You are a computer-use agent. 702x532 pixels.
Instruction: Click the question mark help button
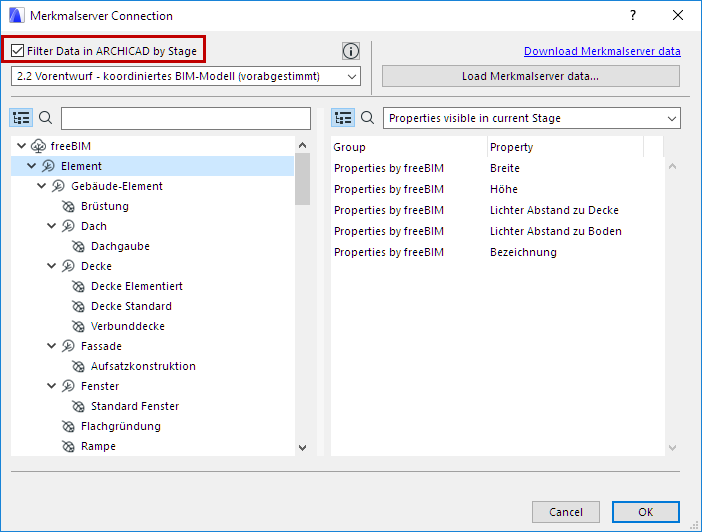click(x=633, y=16)
